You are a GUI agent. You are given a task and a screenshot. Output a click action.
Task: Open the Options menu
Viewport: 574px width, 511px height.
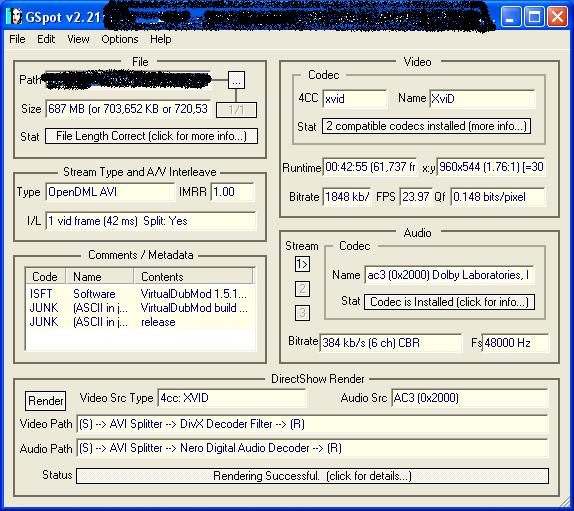click(120, 39)
